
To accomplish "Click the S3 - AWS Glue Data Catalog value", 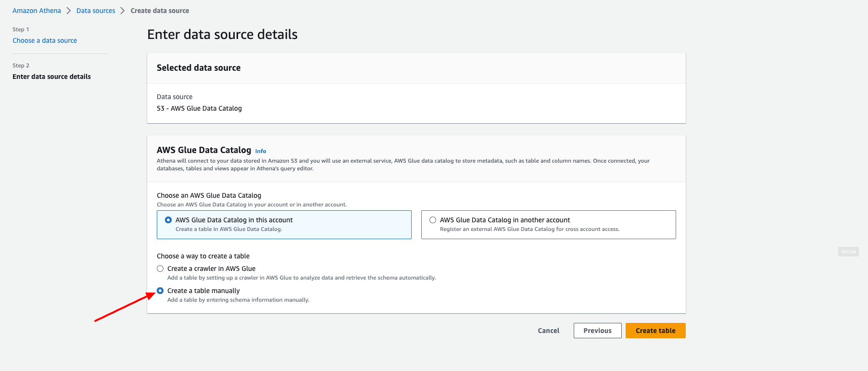I will pyautogui.click(x=199, y=108).
